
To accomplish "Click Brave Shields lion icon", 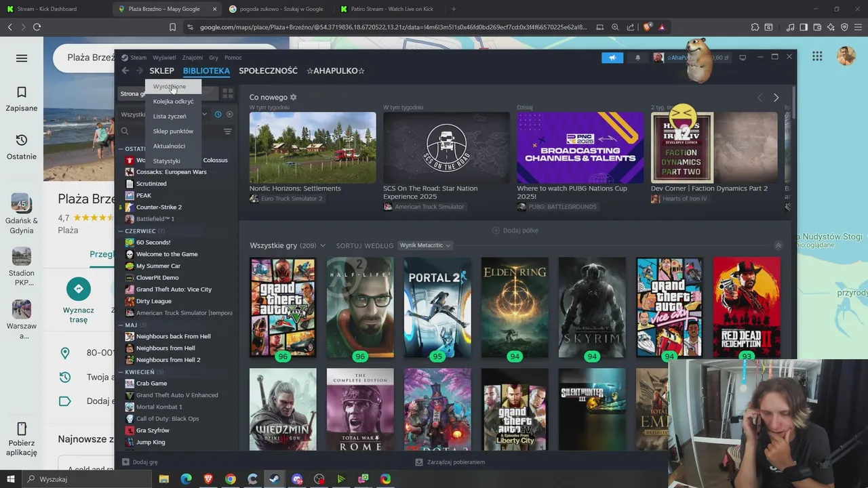I will coord(648,27).
